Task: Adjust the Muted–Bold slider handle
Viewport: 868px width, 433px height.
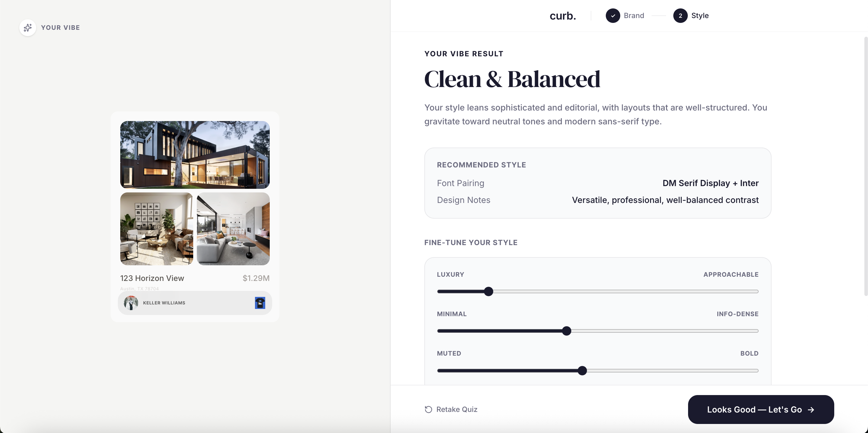Action: (582, 371)
